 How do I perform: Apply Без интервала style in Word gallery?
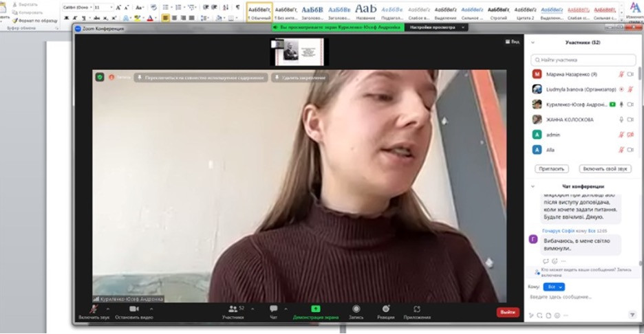[x=286, y=12]
